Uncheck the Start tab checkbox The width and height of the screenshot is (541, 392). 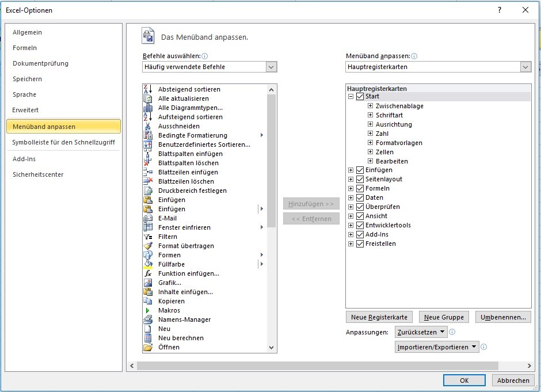[360, 96]
